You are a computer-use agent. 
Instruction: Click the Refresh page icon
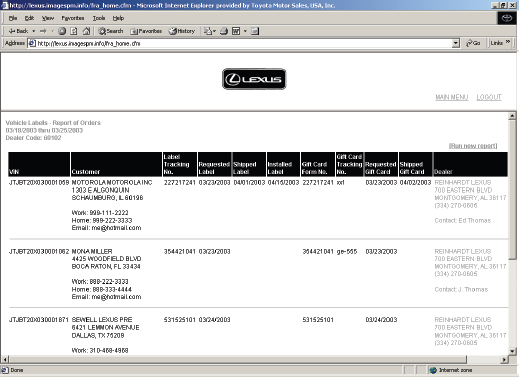[x=74, y=31]
